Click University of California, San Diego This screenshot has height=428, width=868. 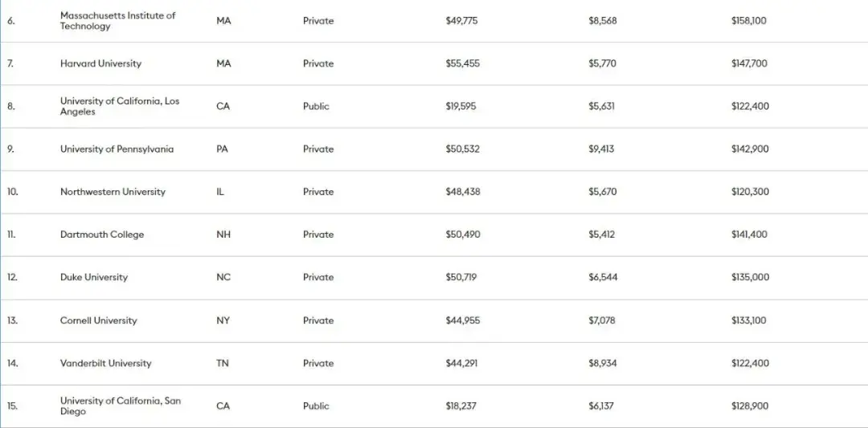point(120,406)
